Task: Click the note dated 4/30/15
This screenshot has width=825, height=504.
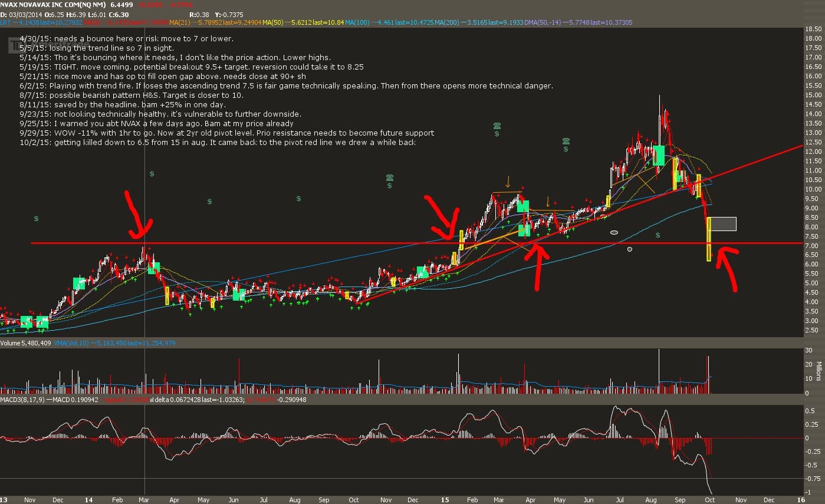Action: 127,39
